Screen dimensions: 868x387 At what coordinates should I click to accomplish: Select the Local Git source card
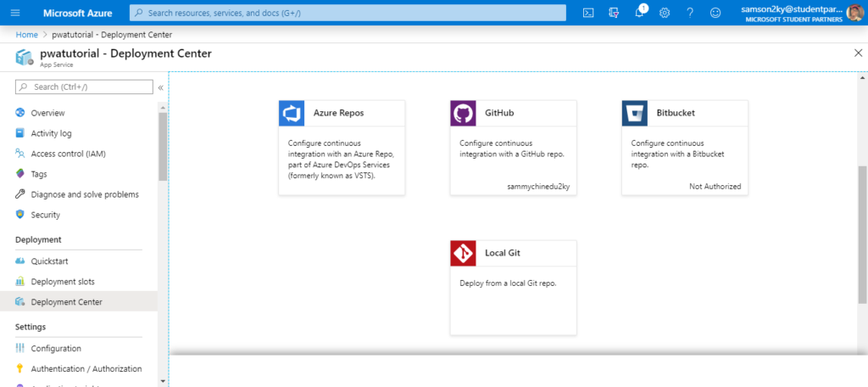pos(513,288)
